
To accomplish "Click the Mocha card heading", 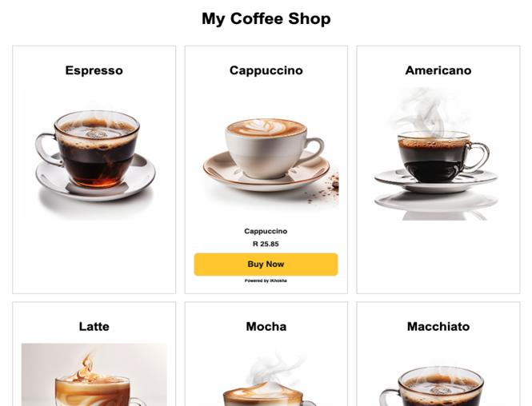I will 266,326.
